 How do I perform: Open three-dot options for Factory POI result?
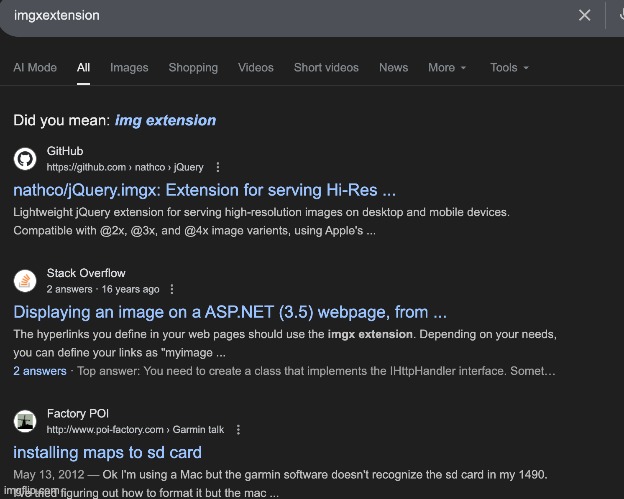tap(238, 429)
